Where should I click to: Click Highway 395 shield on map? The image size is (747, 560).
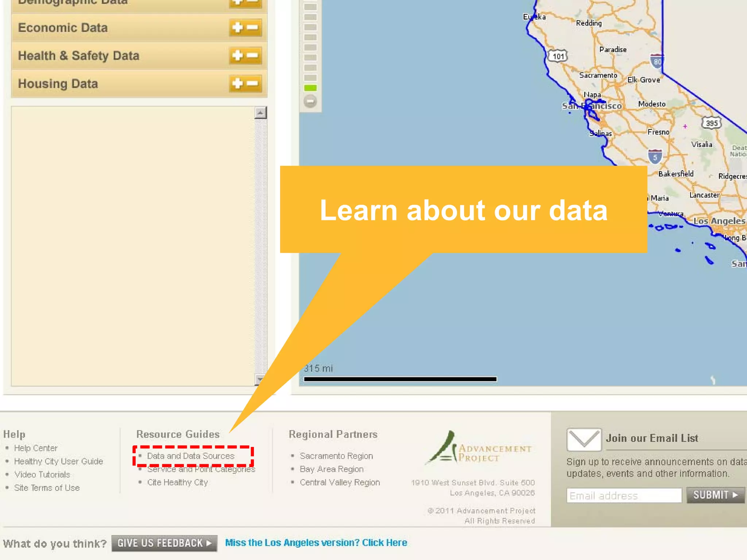coord(712,123)
